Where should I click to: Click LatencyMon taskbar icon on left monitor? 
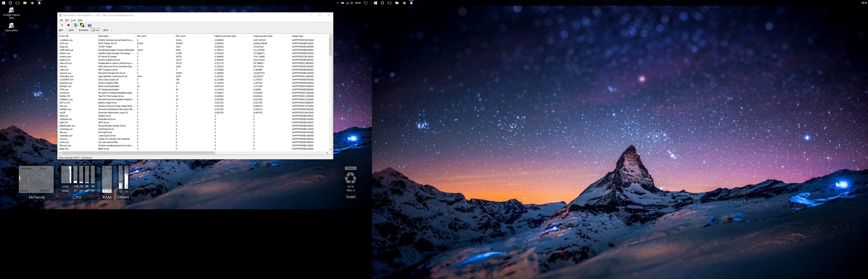tap(39, 3)
